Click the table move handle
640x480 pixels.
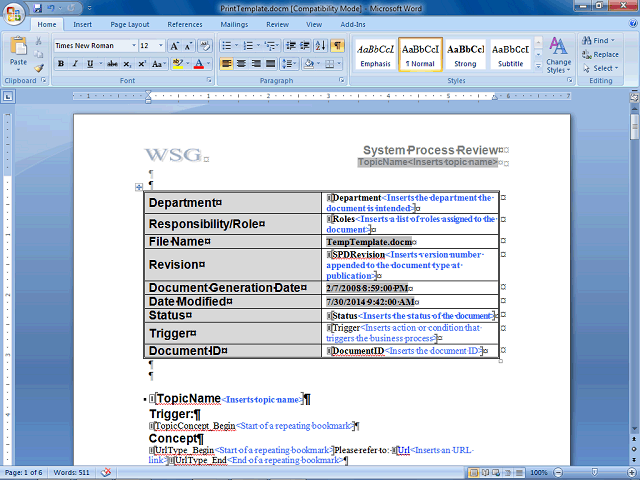click(139, 187)
